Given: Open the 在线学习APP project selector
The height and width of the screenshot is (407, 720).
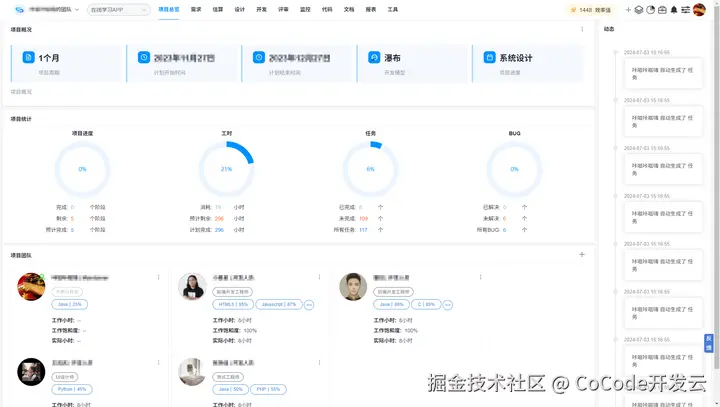Looking at the screenshot, I should [x=118, y=10].
